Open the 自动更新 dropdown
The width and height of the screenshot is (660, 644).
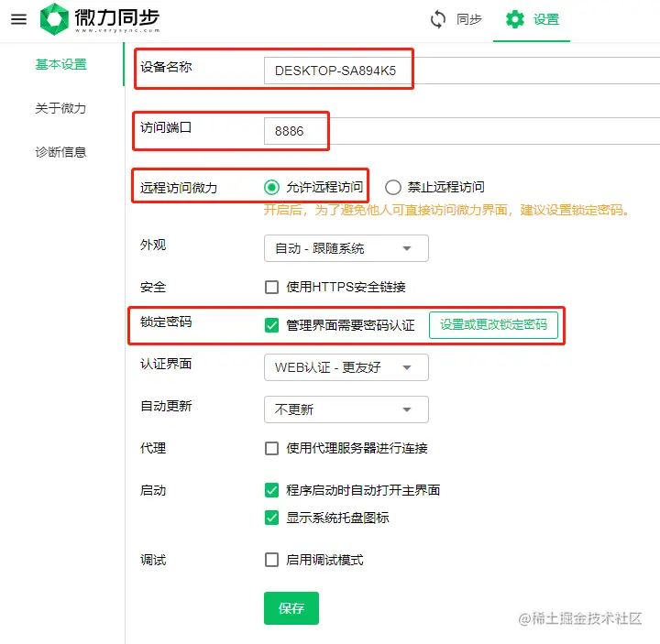point(346,409)
